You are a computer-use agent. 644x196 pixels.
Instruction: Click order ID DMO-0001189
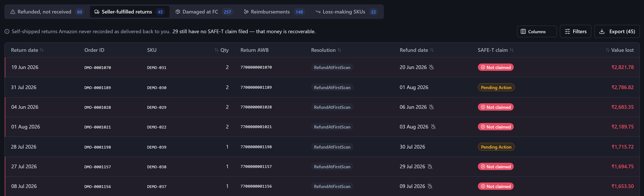(x=98, y=88)
